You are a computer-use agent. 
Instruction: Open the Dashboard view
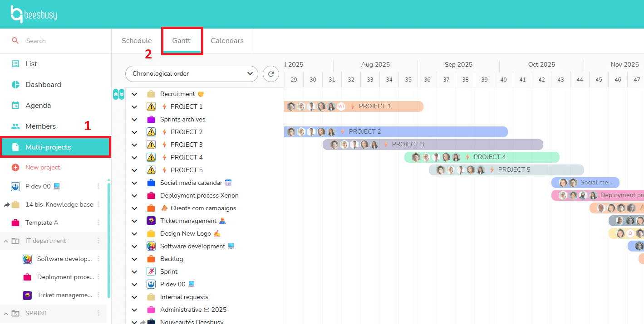point(44,84)
